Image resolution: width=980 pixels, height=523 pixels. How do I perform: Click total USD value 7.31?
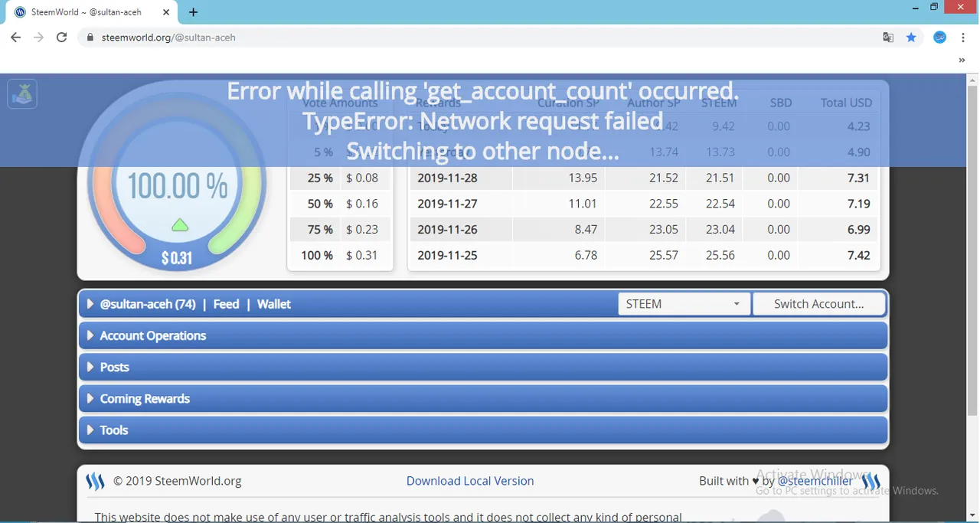pos(858,178)
